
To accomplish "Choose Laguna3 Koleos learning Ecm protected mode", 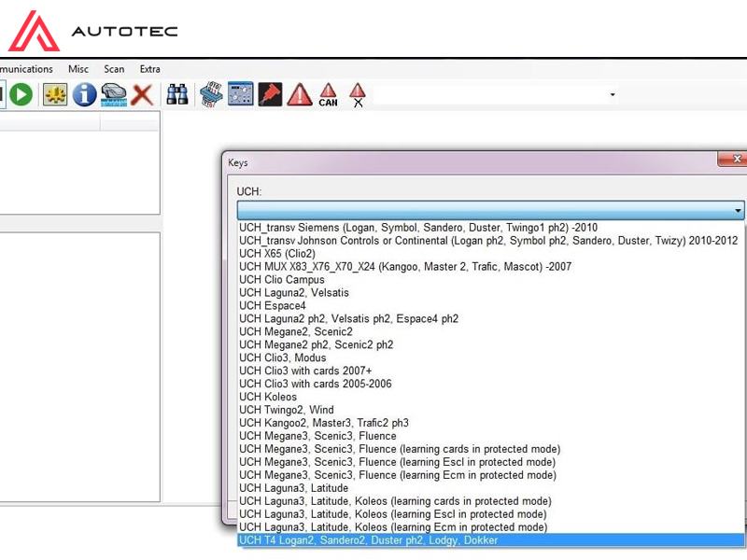I will 491,527.
